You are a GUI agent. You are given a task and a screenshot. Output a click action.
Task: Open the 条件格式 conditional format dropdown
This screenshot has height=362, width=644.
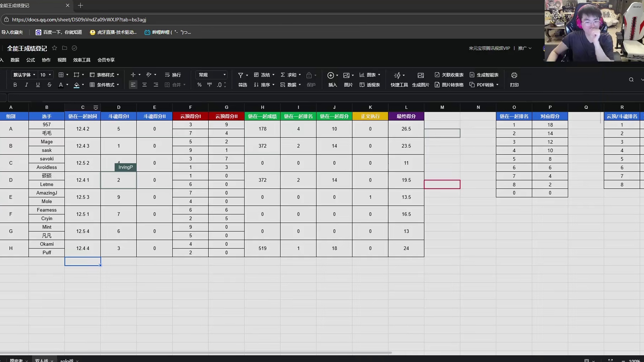(x=104, y=85)
